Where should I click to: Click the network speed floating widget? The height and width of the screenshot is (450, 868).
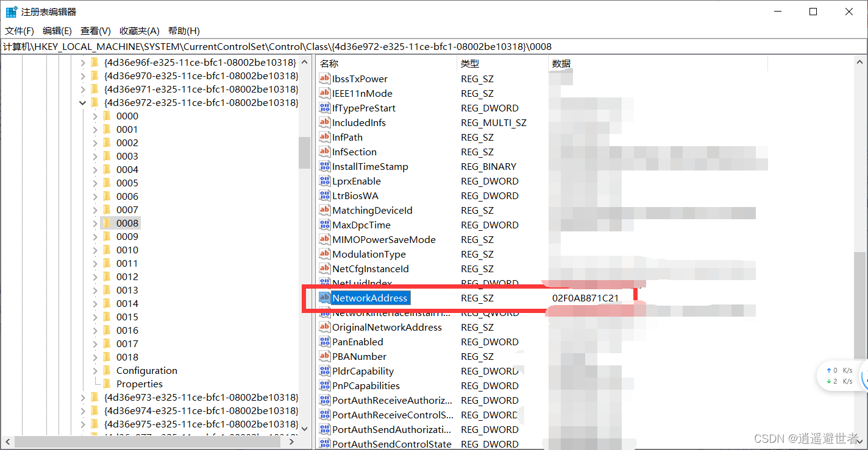pyautogui.click(x=842, y=376)
